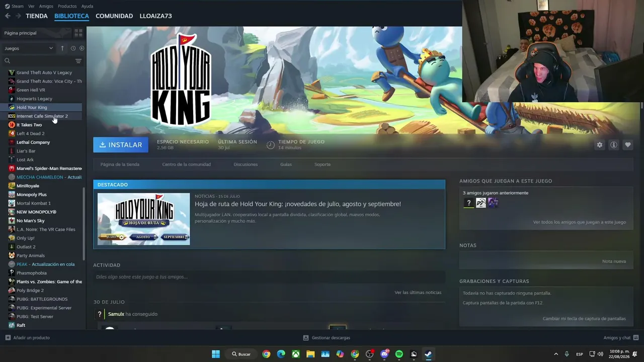Open the collections grid view icon

click(78, 33)
